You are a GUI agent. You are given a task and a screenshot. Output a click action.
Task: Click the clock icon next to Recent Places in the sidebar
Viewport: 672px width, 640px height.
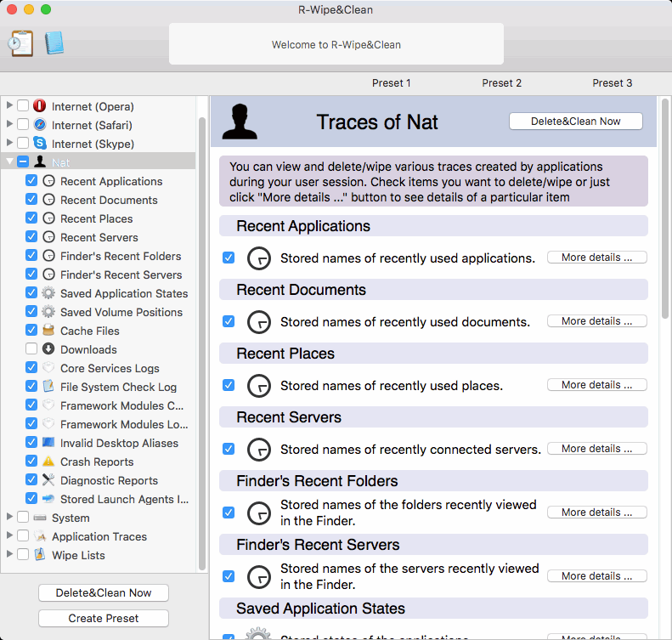click(x=49, y=218)
